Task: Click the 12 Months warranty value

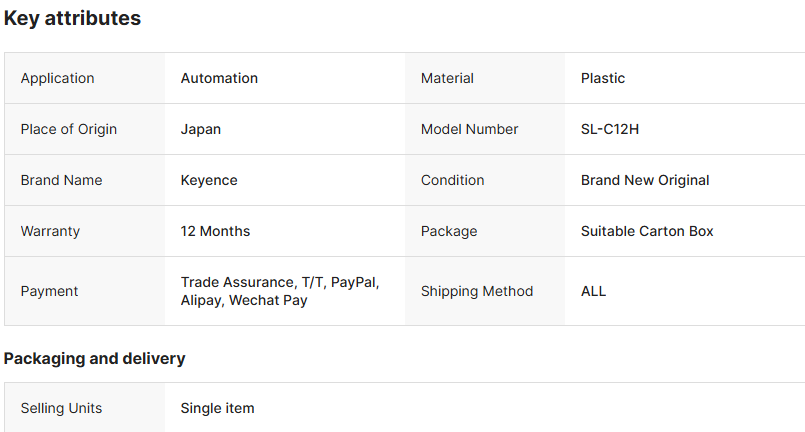Action: (x=215, y=231)
